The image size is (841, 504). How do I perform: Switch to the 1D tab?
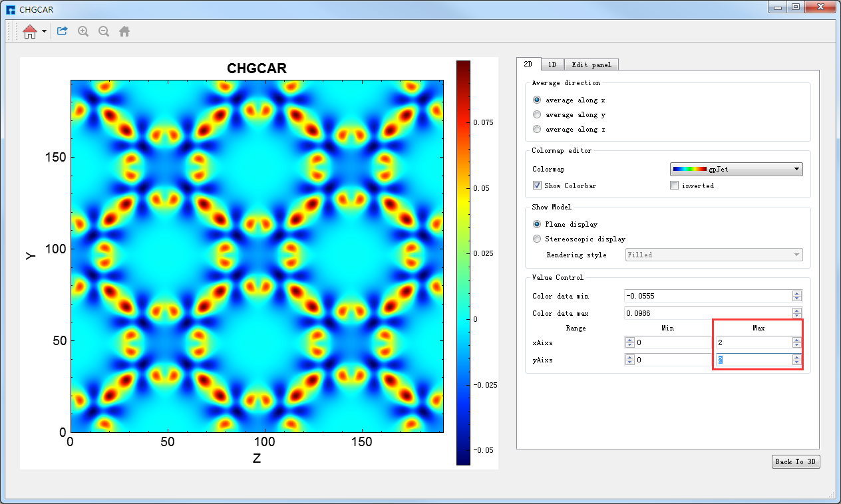pos(552,64)
